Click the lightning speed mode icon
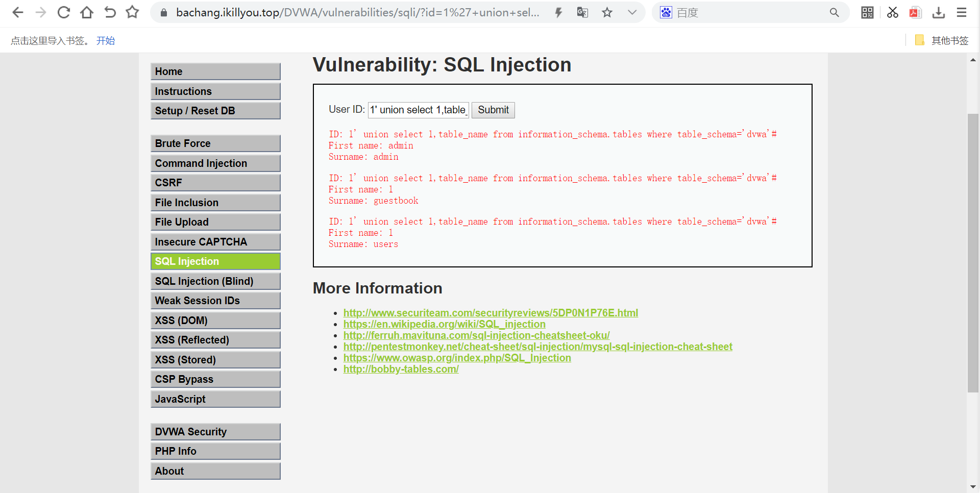980x493 pixels. [559, 13]
